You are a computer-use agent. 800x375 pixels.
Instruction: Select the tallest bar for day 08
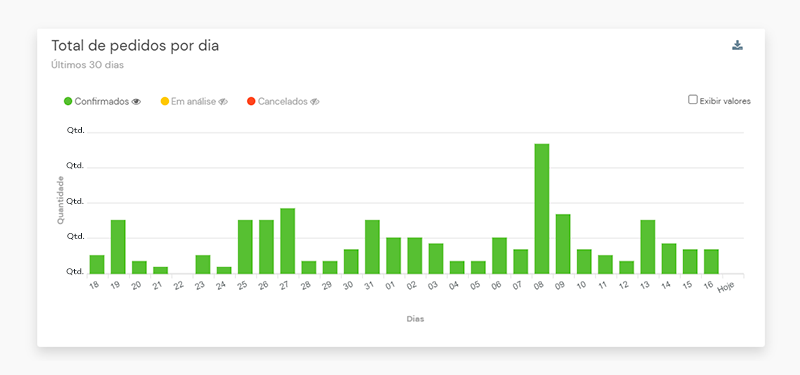click(542, 209)
